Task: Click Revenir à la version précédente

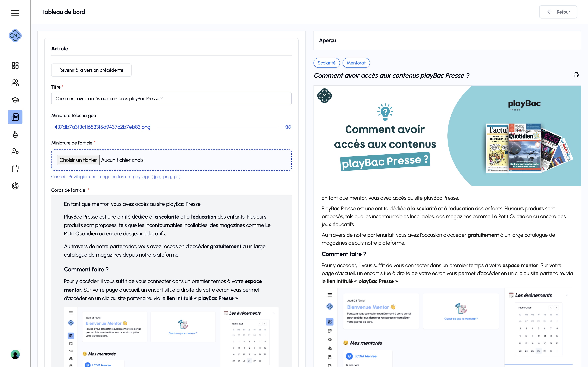Action: tap(91, 70)
